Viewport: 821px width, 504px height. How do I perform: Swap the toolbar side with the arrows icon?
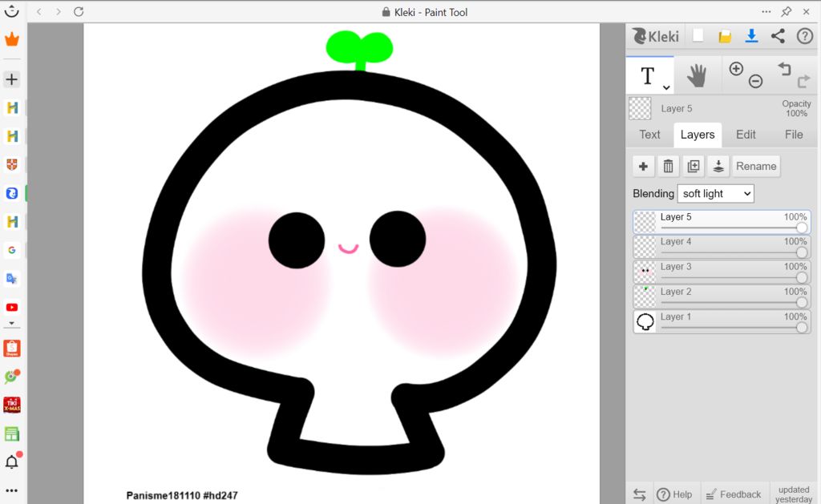point(639,494)
